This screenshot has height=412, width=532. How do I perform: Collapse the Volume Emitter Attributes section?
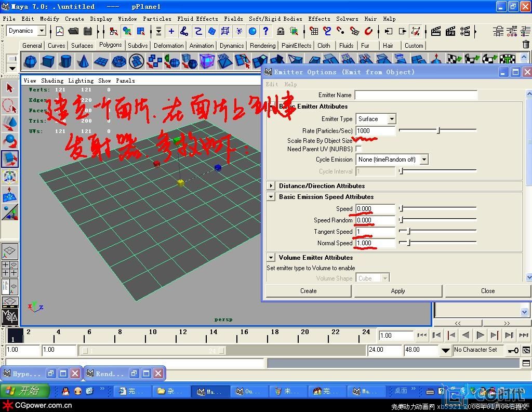coord(271,257)
